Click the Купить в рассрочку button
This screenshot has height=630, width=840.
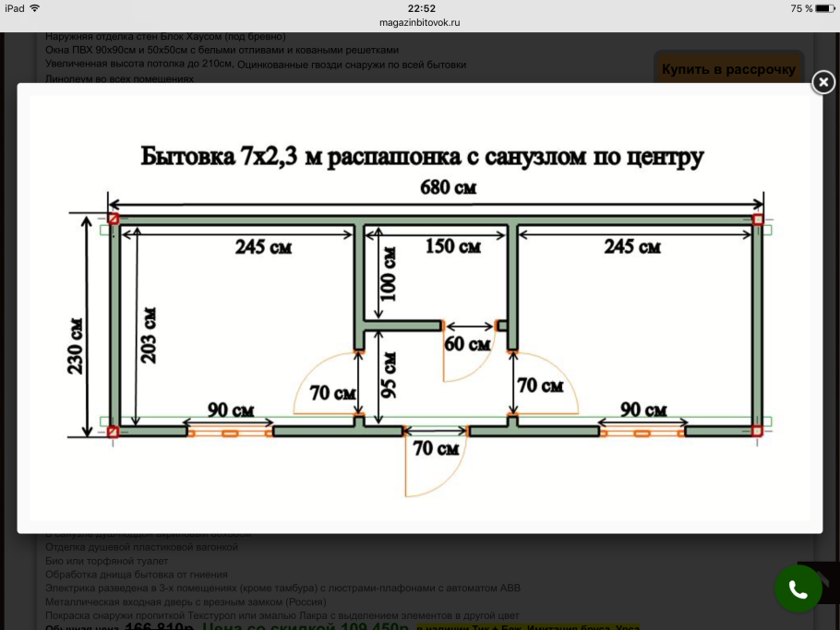click(728, 69)
